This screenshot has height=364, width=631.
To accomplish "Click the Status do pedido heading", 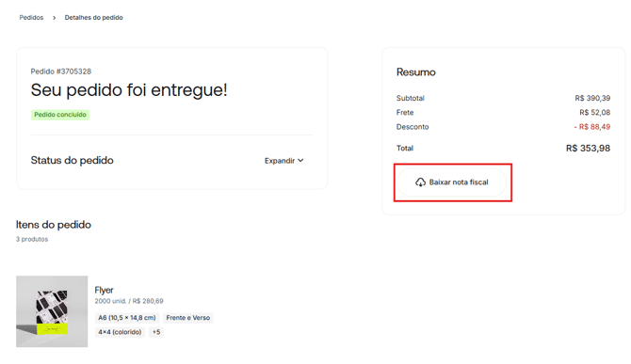I will pyautogui.click(x=72, y=160).
